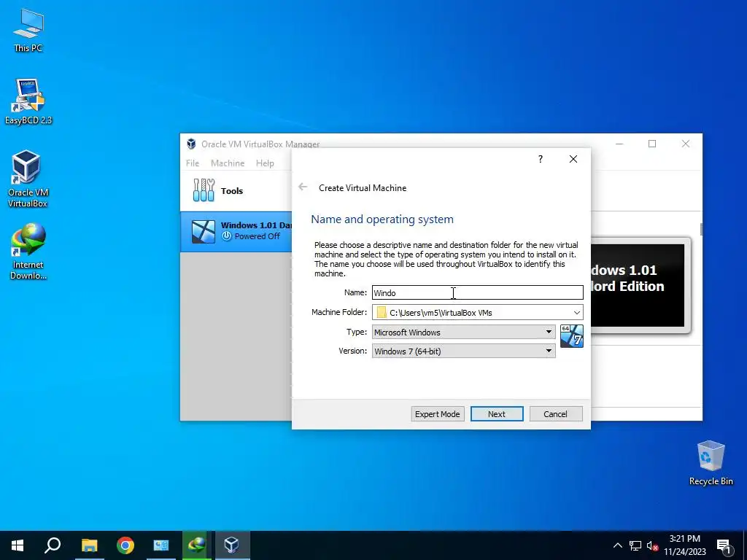The image size is (747, 560).
Task: Click the Cancel button
Action: click(x=555, y=414)
